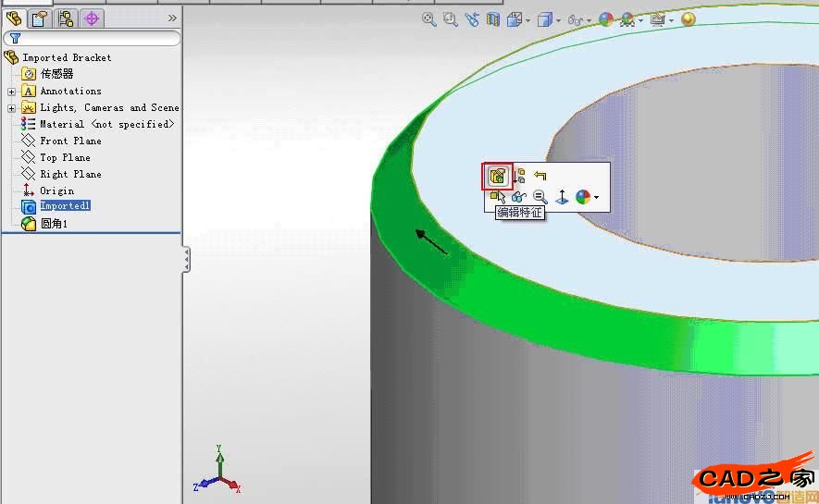Toggle the Section View icon
819x504 pixels.
pos(494,19)
